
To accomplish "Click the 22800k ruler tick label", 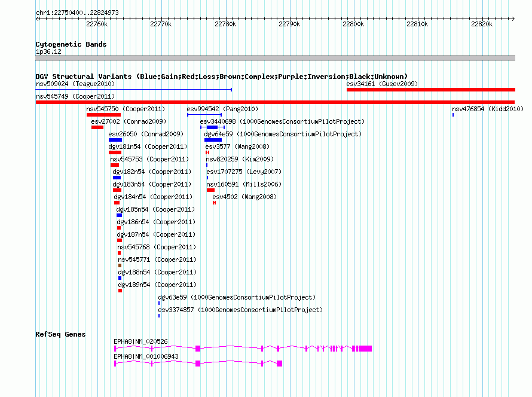I will click(353, 24).
